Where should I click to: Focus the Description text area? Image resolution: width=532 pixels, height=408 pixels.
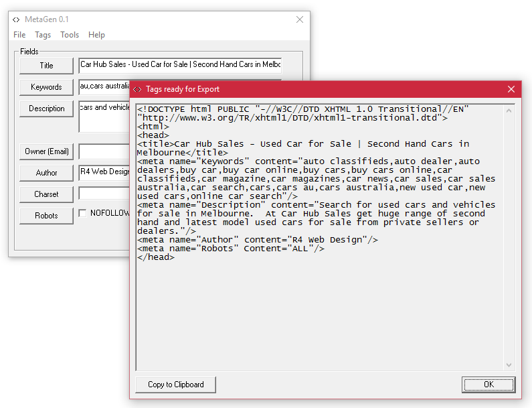point(104,117)
